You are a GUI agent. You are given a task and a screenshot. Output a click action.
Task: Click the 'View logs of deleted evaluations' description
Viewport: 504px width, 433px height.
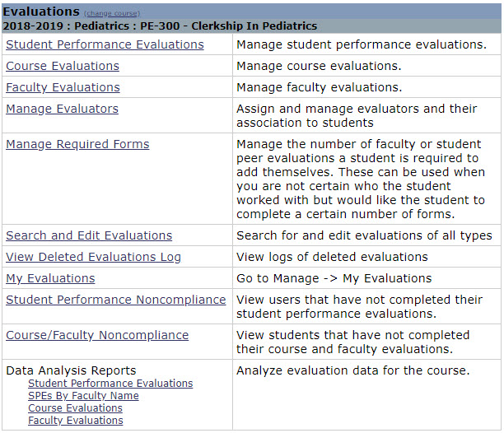pyautogui.click(x=332, y=257)
